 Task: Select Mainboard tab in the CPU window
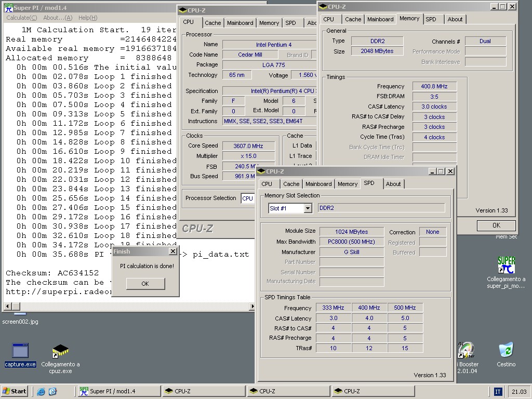coord(240,23)
